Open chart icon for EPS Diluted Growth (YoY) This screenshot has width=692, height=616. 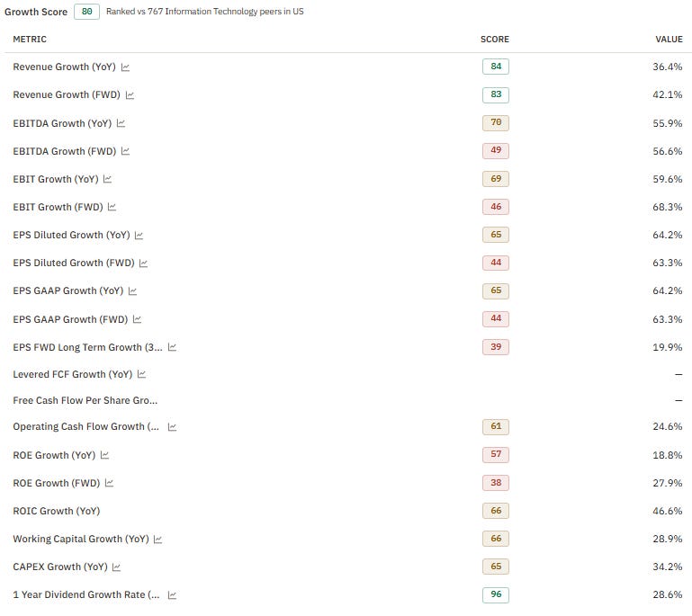tap(139, 236)
